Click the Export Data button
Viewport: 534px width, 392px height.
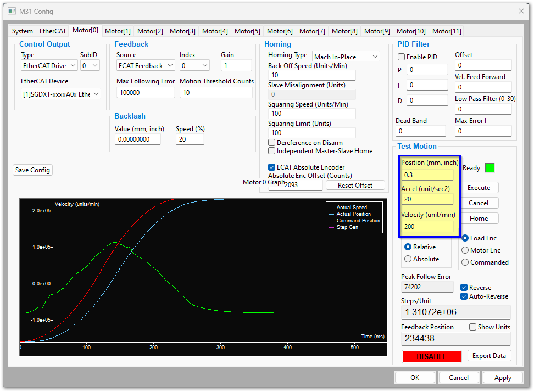[489, 356]
